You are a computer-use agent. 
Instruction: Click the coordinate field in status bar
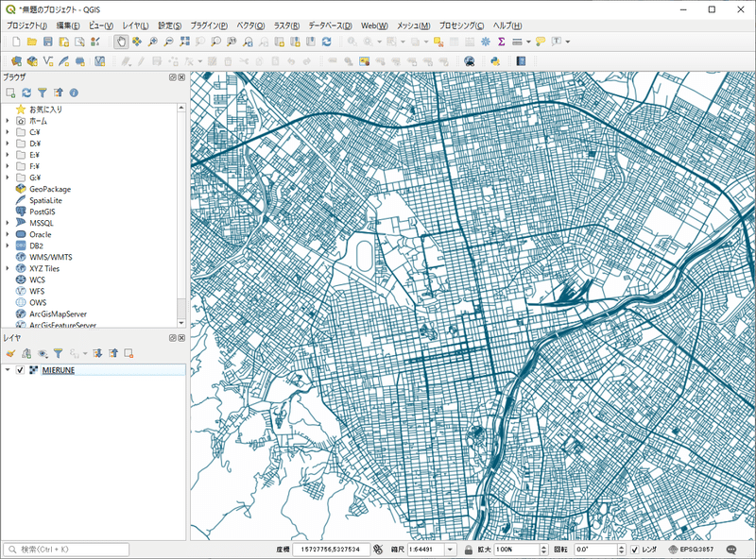tap(330, 550)
